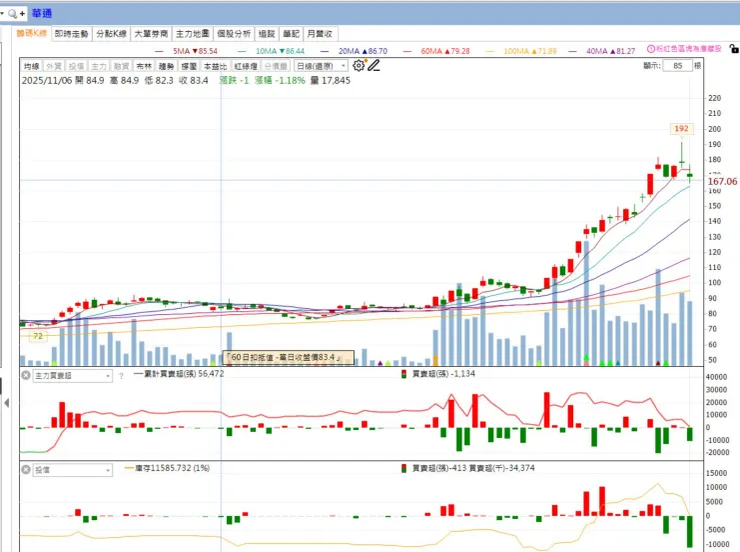Click the info icon before 粉紅色區塊
This screenshot has height=552, width=740.
click(651, 49)
